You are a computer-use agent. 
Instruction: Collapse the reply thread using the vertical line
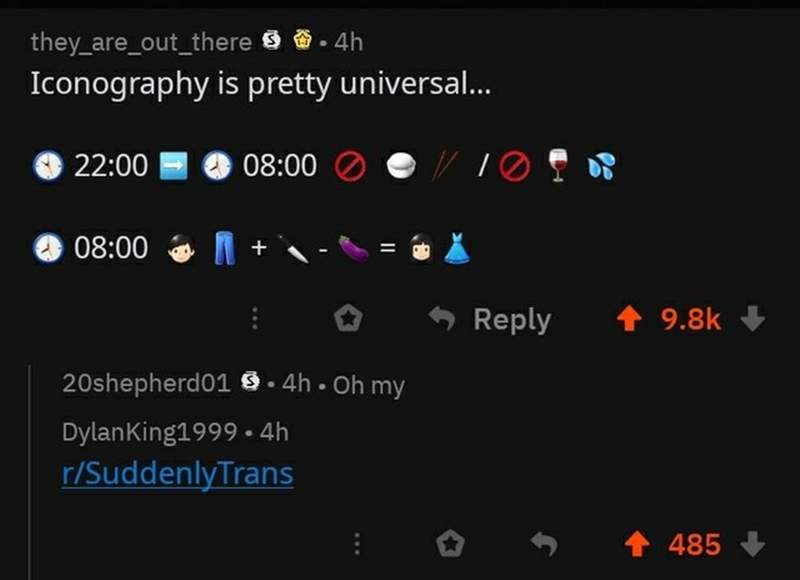coord(30,472)
